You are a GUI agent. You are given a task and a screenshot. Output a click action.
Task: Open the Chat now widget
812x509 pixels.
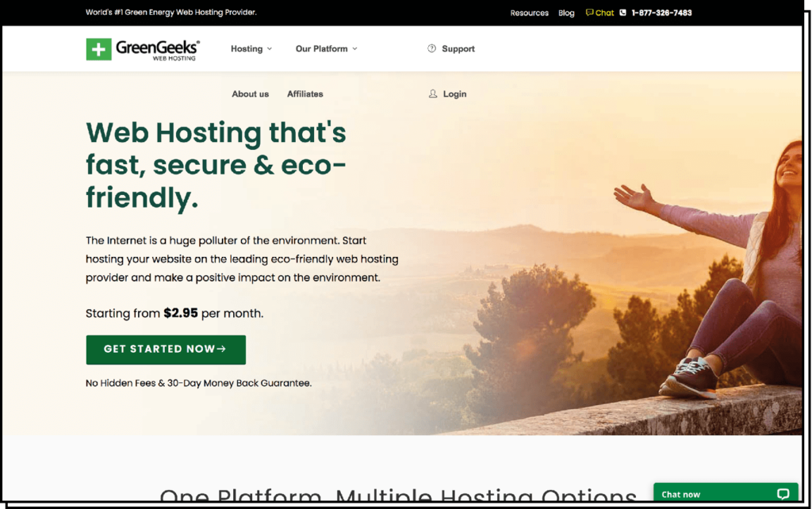click(x=726, y=494)
